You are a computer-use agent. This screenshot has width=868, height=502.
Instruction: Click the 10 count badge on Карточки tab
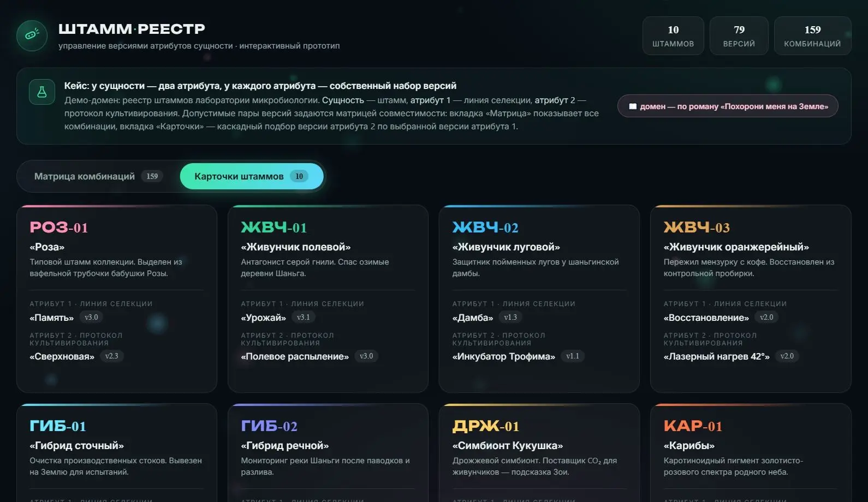point(299,176)
